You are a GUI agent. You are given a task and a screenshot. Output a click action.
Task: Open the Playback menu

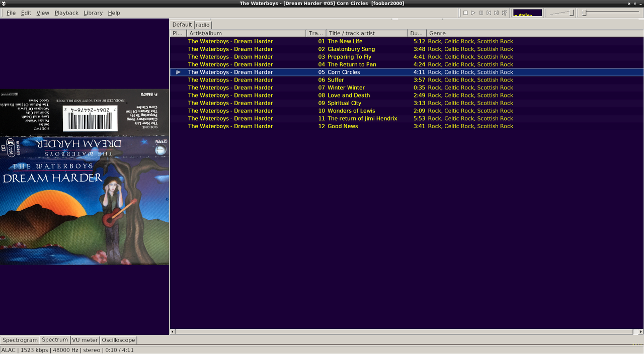point(66,13)
